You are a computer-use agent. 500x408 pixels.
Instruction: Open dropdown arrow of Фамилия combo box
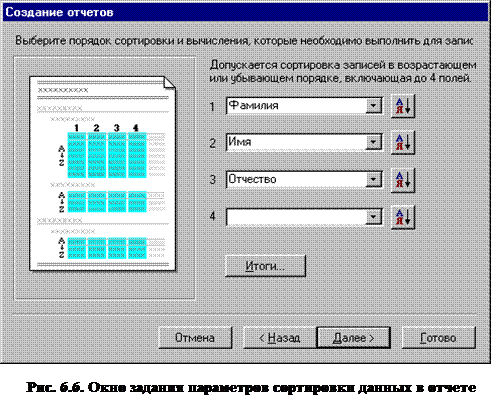[373, 106]
